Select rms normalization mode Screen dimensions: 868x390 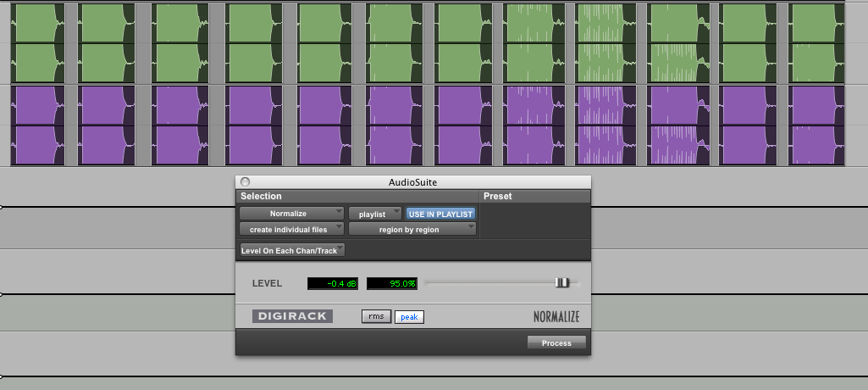377,316
